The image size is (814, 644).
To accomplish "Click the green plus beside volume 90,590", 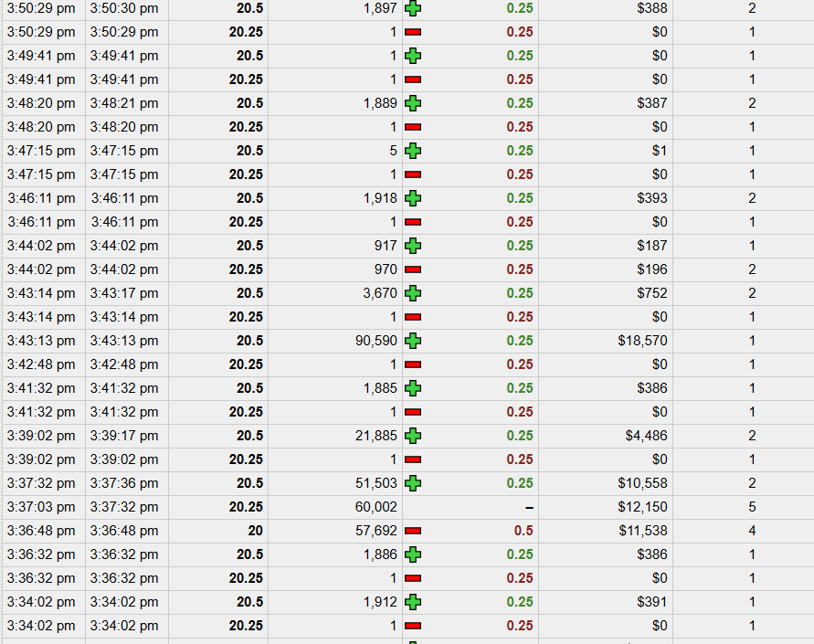I will pyautogui.click(x=413, y=341).
